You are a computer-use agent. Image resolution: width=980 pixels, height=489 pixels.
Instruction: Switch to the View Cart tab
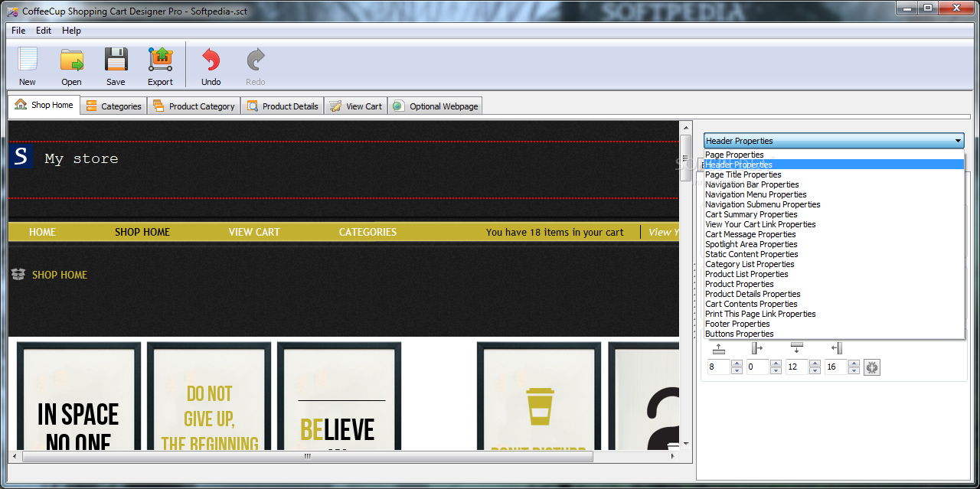(356, 106)
